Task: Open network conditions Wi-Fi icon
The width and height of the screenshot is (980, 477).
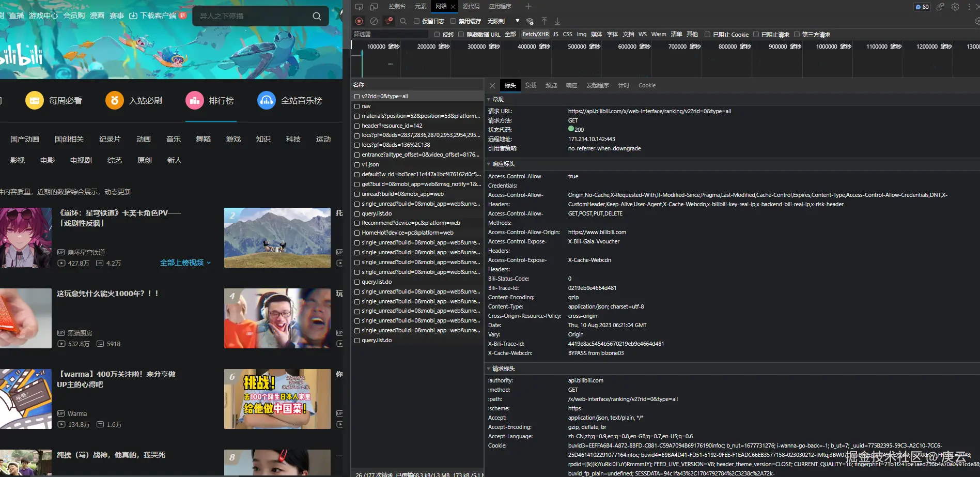Action: pyautogui.click(x=530, y=21)
